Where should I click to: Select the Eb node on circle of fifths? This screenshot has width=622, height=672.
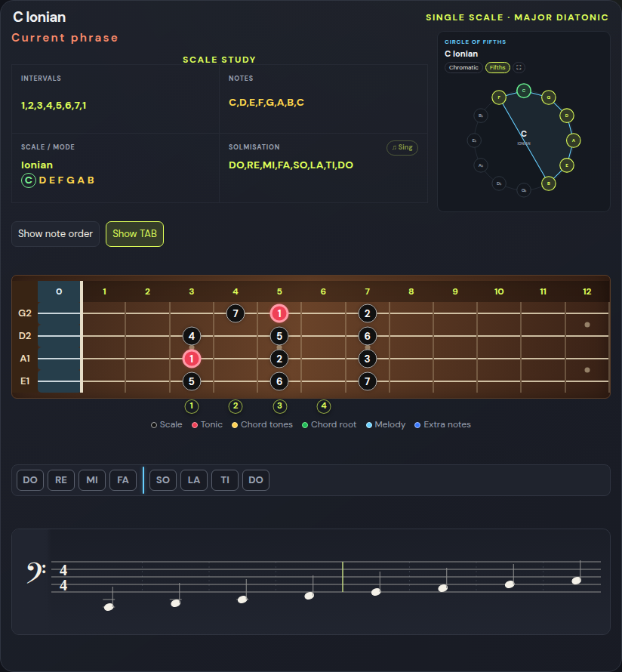tap(474, 140)
